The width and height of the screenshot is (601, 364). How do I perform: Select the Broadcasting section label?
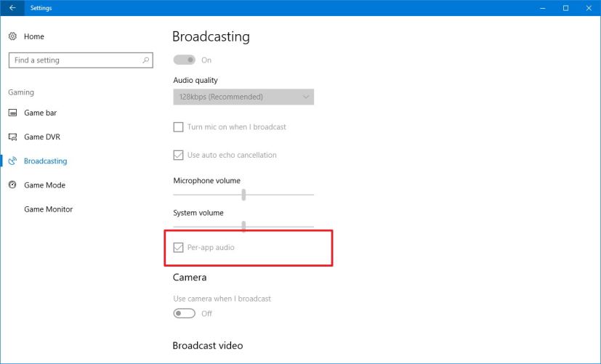tap(45, 161)
